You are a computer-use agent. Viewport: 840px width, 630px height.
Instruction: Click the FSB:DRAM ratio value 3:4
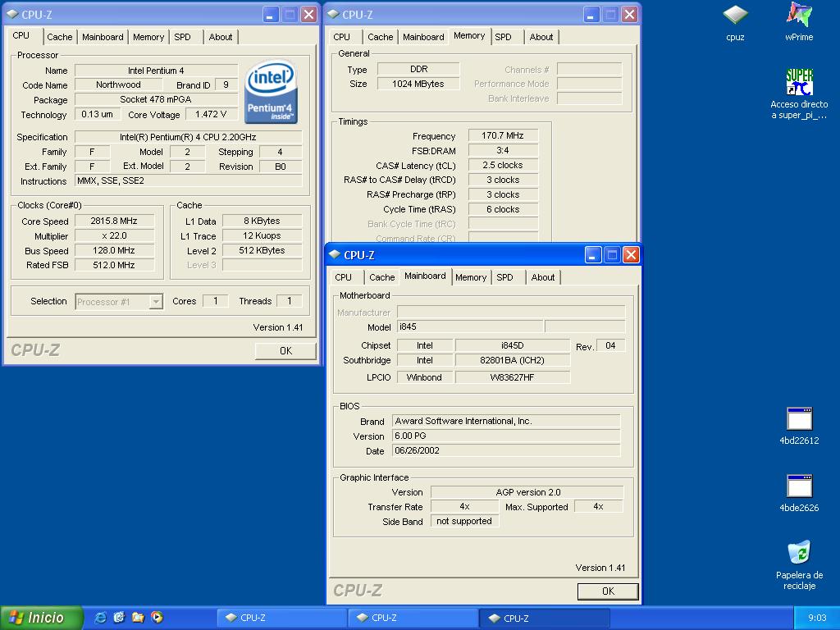click(x=503, y=151)
